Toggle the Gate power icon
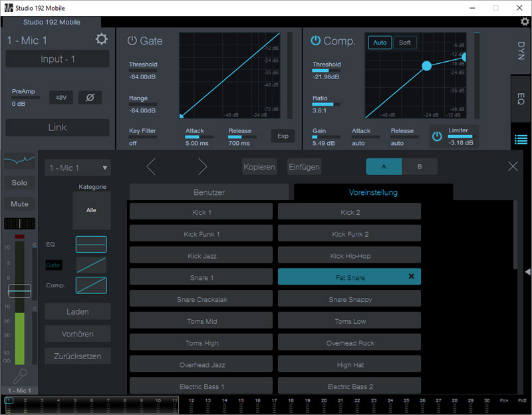 point(132,41)
